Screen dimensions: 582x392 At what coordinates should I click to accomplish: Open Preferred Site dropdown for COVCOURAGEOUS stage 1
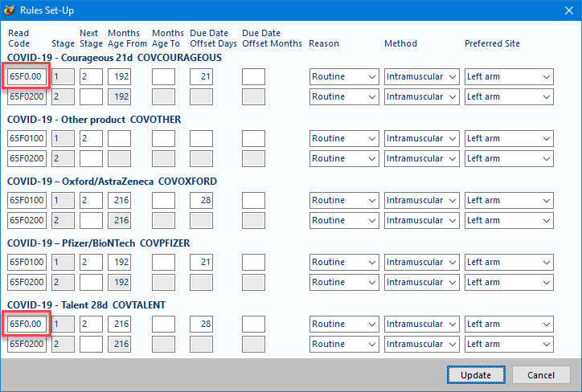(x=509, y=77)
